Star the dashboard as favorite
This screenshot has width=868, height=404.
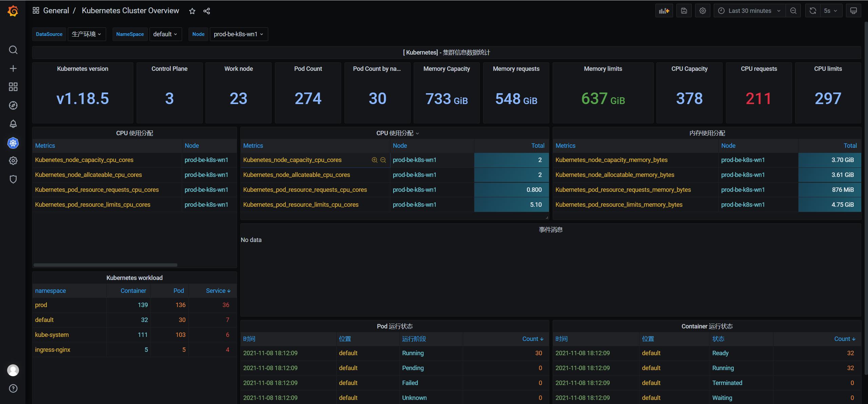[192, 11]
